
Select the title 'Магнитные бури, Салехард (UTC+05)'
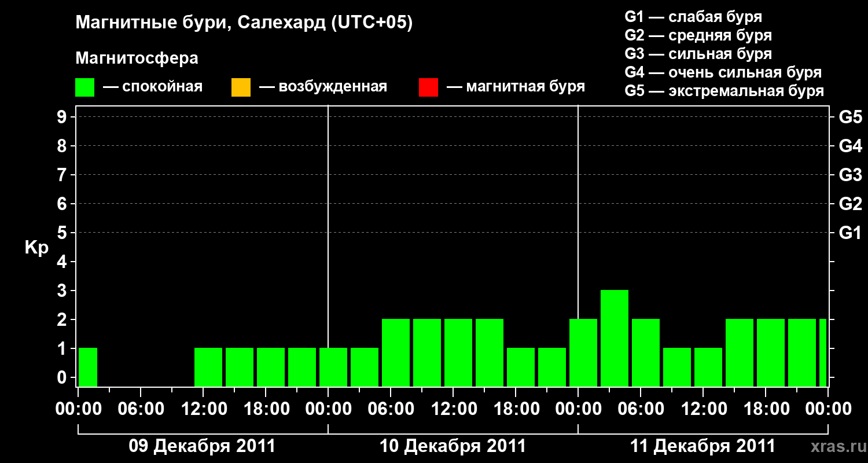point(244,23)
